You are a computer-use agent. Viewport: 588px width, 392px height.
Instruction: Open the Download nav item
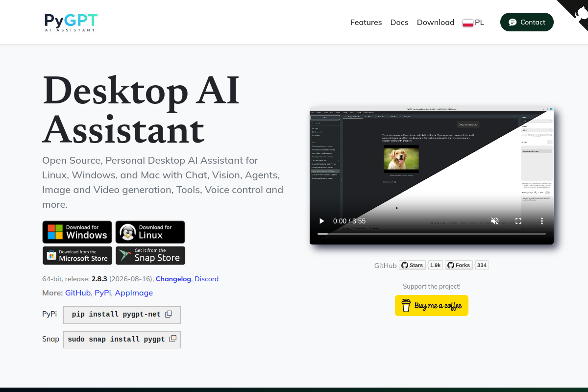[x=436, y=22]
